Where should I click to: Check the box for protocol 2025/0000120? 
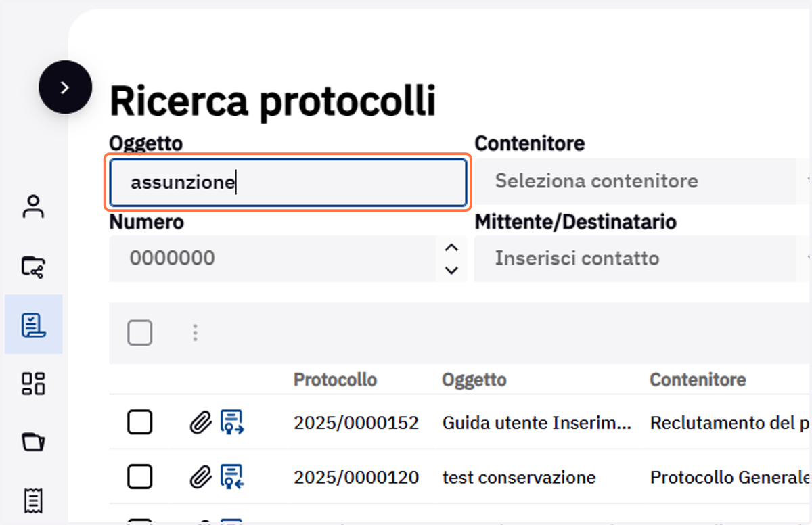point(140,478)
